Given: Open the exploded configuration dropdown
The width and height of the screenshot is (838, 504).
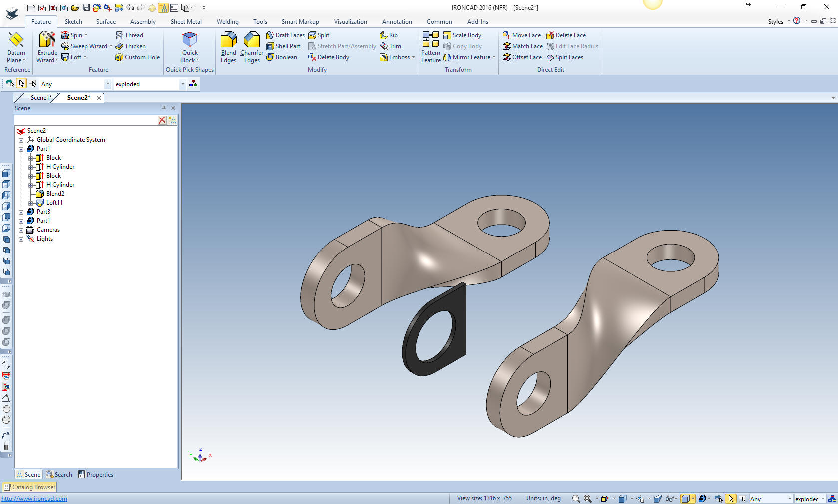Looking at the screenshot, I should click(x=183, y=84).
